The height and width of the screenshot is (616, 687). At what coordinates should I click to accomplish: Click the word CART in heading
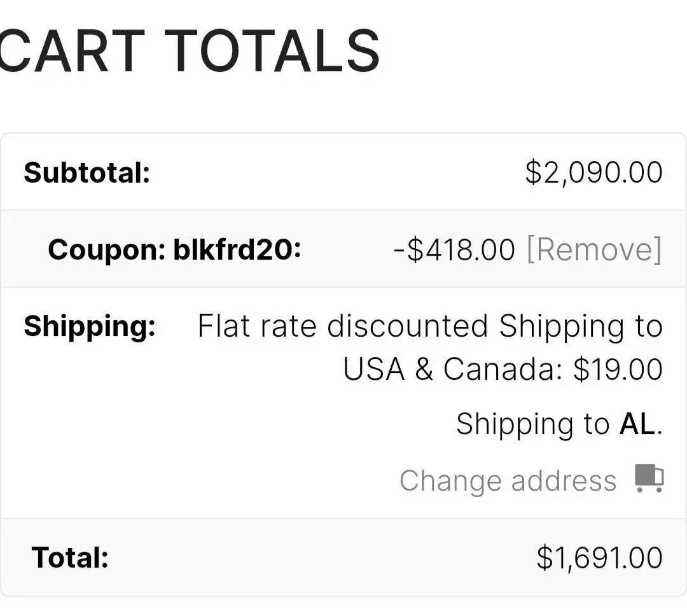pos(71,51)
